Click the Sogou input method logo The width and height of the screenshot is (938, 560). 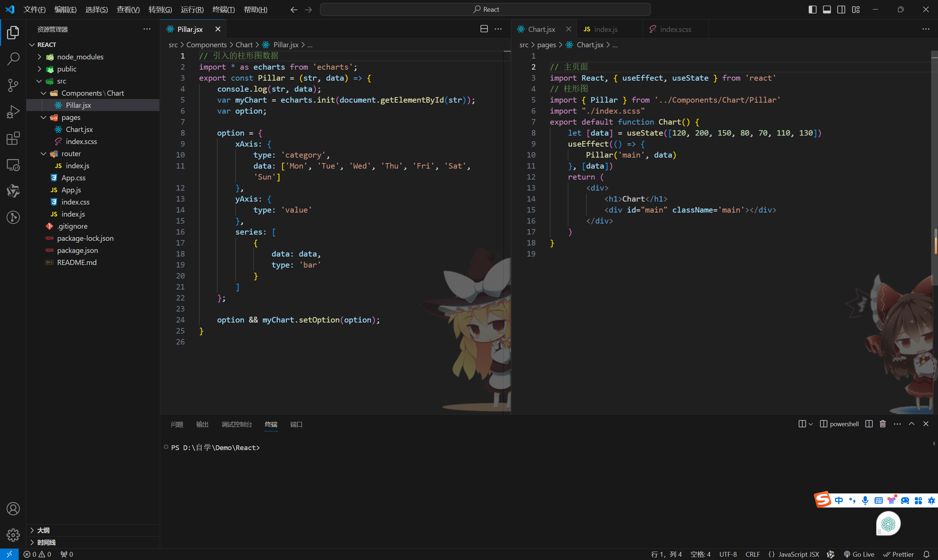coord(823,500)
